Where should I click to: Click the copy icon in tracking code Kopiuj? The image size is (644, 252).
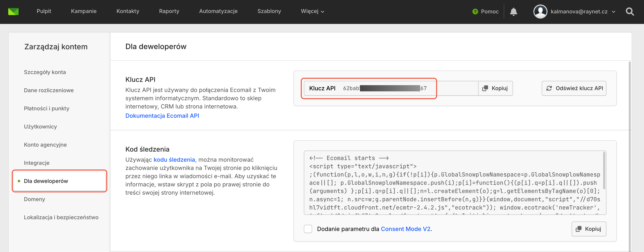pyautogui.click(x=578, y=229)
